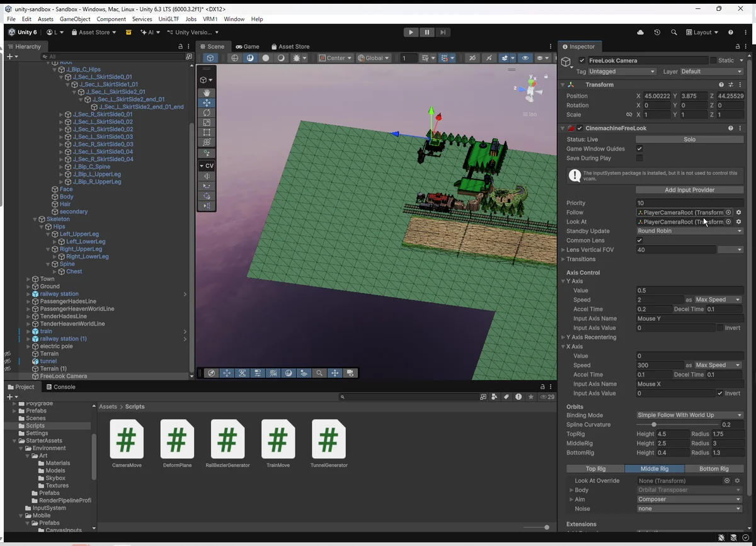Open the Binding Mode dropdown
The width and height of the screenshot is (756, 546).
[x=689, y=415]
